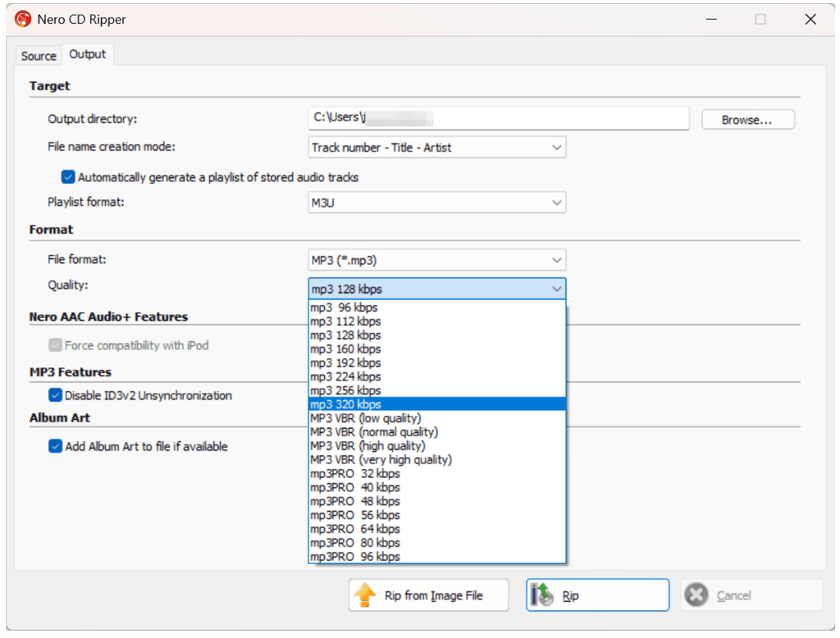
Task: Click the yellow arrow icon on Rip from Image File
Action: pyautogui.click(x=366, y=595)
